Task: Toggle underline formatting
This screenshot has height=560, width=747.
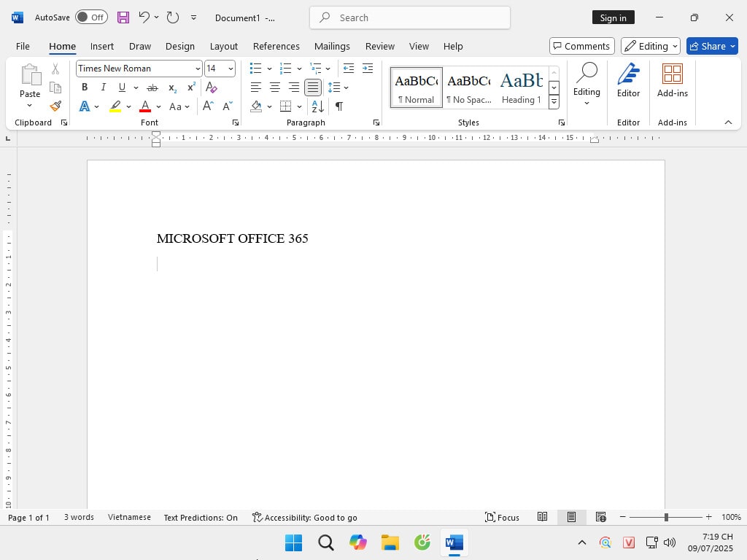Action: coord(122,87)
